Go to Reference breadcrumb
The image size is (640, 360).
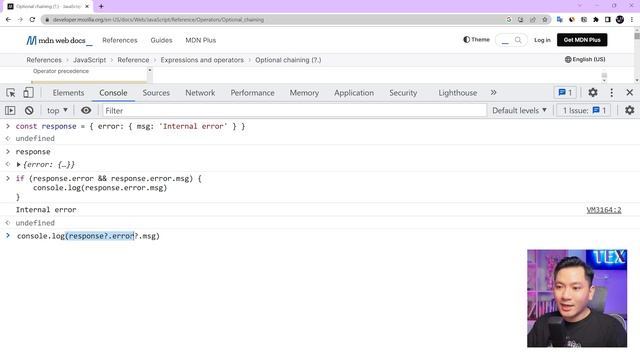pyautogui.click(x=133, y=60)
